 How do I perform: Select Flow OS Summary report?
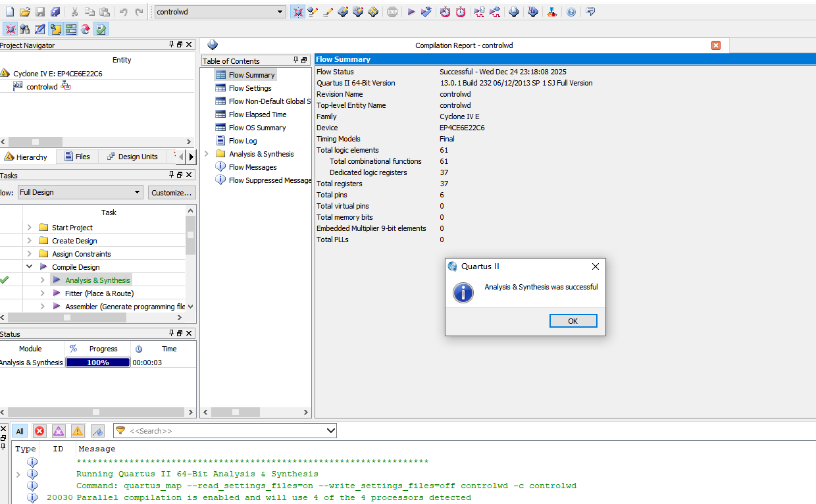[257, 128]
